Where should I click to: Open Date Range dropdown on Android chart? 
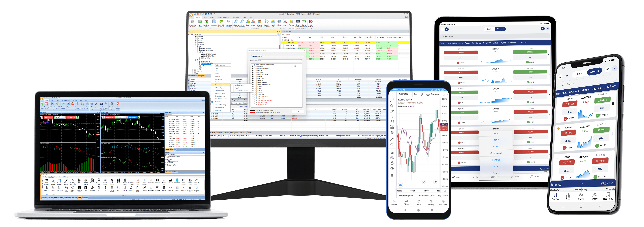406,196
